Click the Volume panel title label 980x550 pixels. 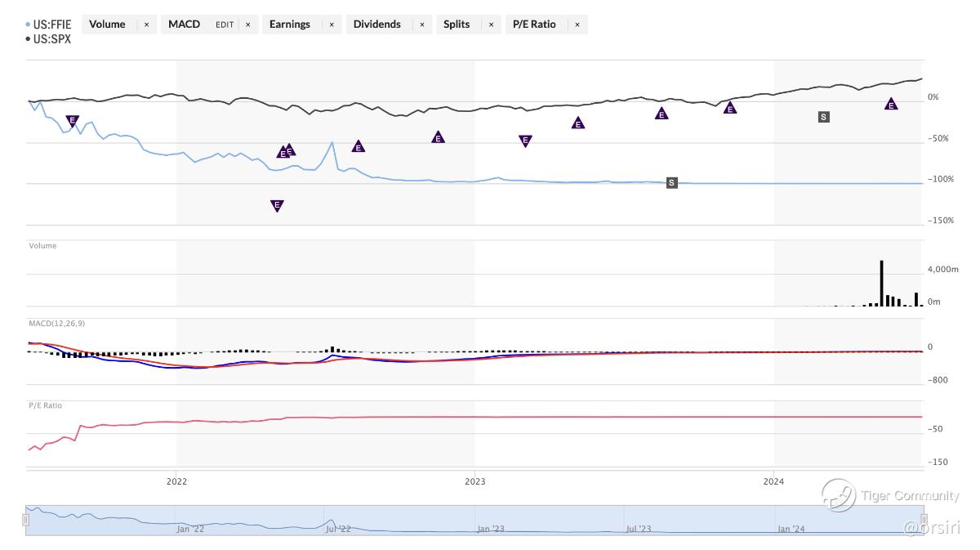42,245
